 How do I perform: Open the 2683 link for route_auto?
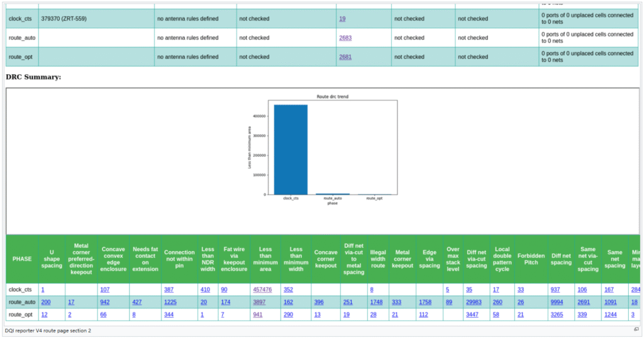coord(345,38)
